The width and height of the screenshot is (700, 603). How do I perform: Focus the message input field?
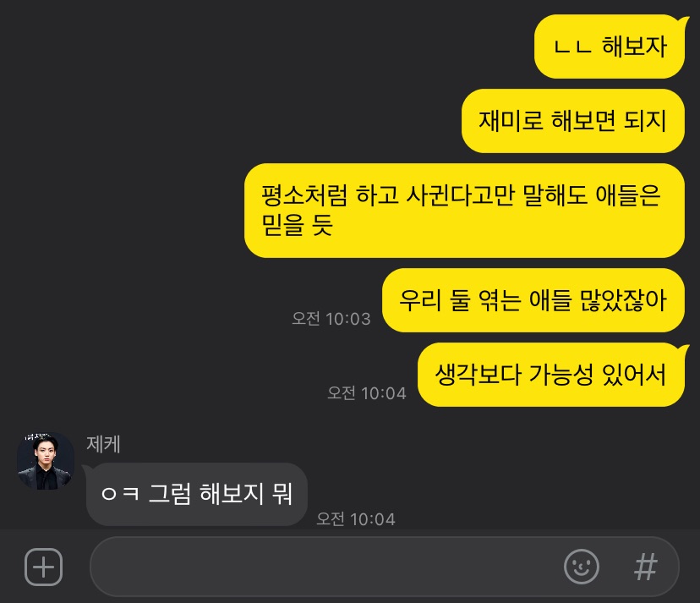pos(385,567)
